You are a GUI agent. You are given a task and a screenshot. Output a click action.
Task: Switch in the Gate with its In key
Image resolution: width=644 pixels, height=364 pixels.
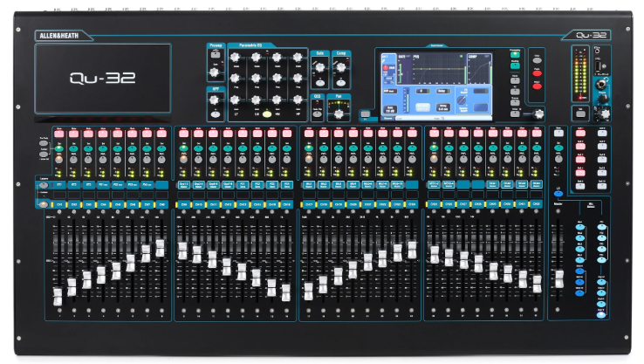click(x=320, y=84)
